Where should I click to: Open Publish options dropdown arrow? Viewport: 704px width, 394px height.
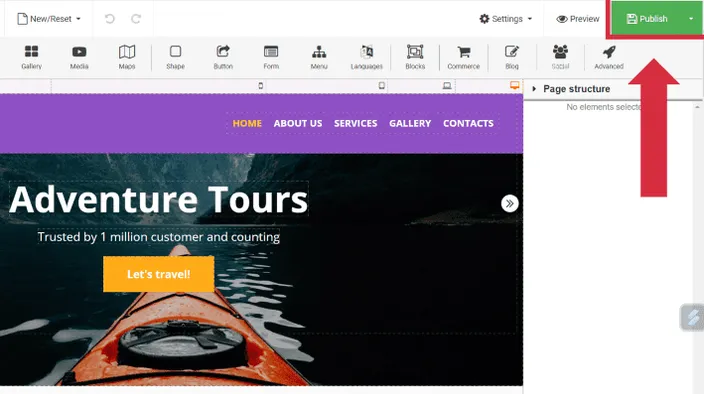[691, 19]
